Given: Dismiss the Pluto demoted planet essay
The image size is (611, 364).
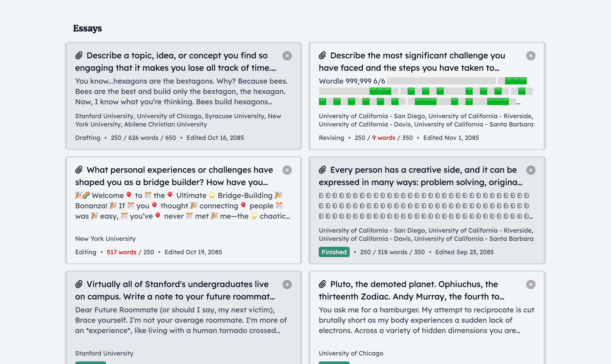Looking at the screenshot, I should [531, 284].
